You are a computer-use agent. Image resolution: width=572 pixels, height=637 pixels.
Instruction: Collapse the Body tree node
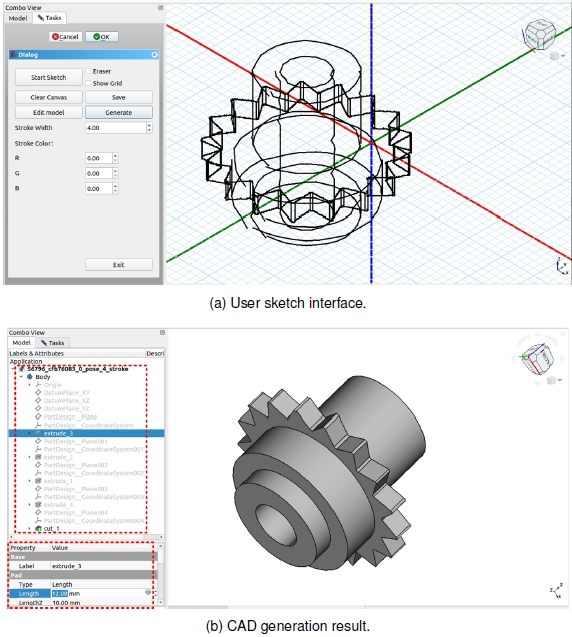tap(21, 377)
